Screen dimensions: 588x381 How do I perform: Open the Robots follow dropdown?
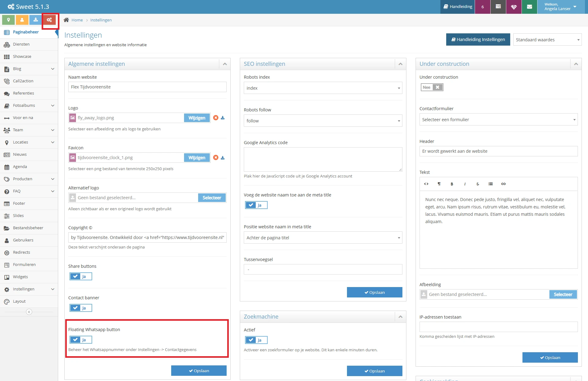coord(323,121)
